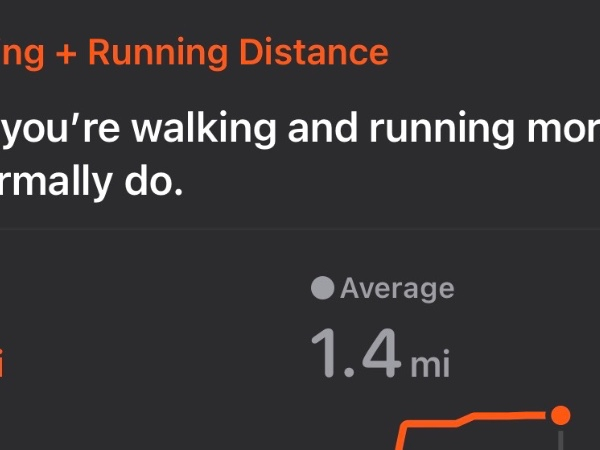Click the orange unit letter at left edge
Image resolution: width=600 pixels, height=450 pixels.
tap(1, 364)
